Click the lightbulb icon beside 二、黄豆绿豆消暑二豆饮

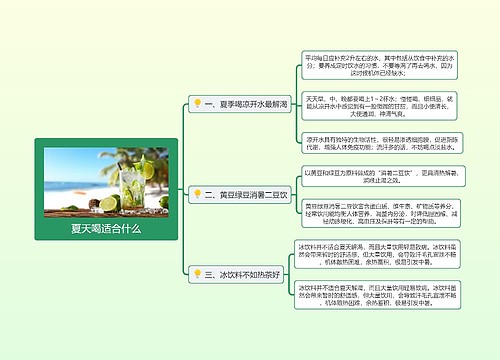pos(197,194)
